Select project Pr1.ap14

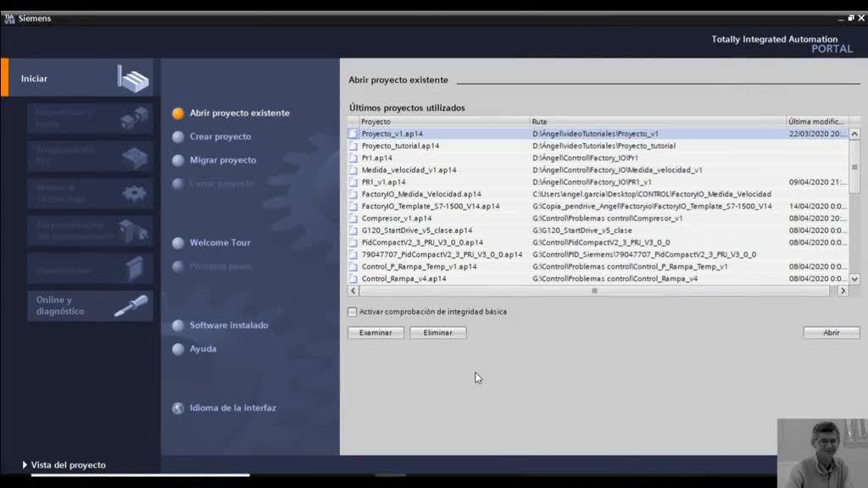point(377,158)
